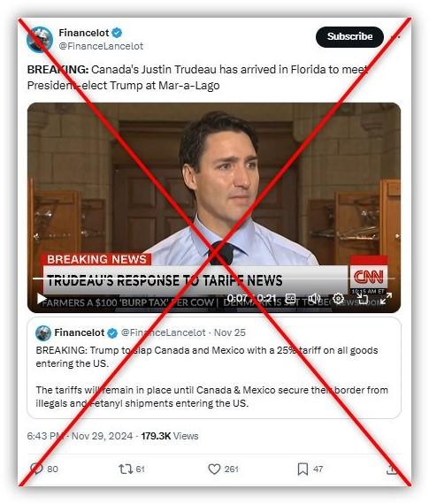Image resolution: width=429 pixels, height=504 pixels.
Task: Click the video progress bar
Action: [214, 279]
